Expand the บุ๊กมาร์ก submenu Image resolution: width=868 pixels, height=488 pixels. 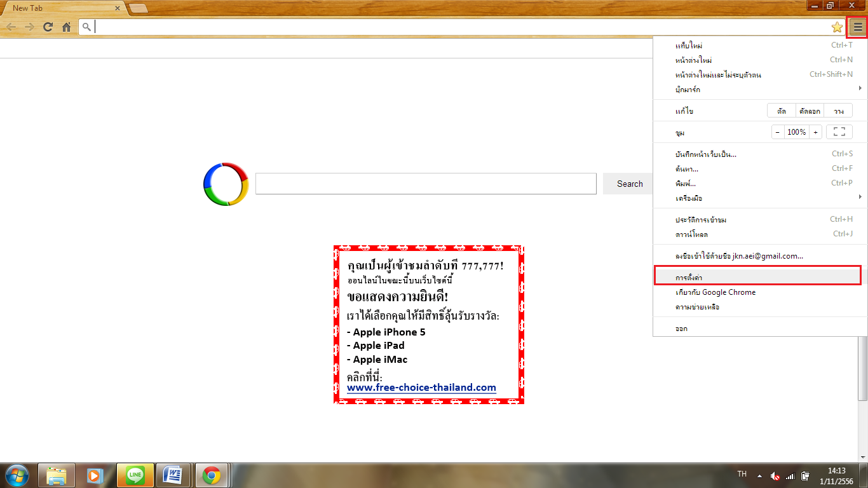click(x=760, y=90)
